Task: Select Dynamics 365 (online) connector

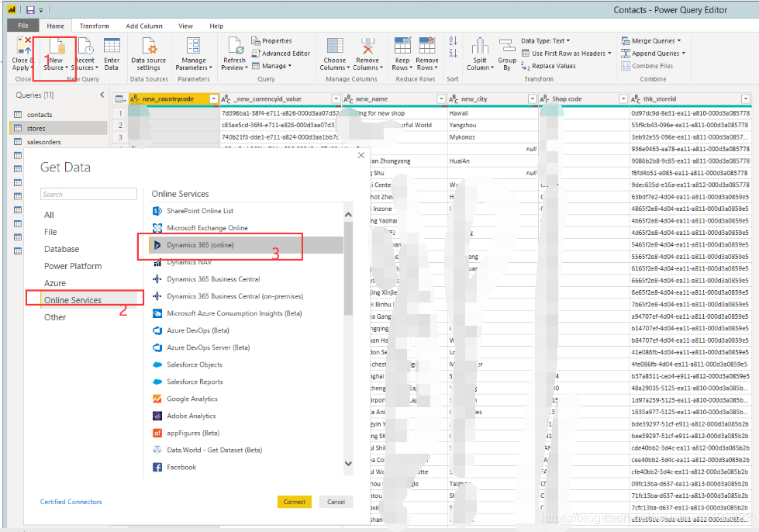Action: click(x=246, y=245)
